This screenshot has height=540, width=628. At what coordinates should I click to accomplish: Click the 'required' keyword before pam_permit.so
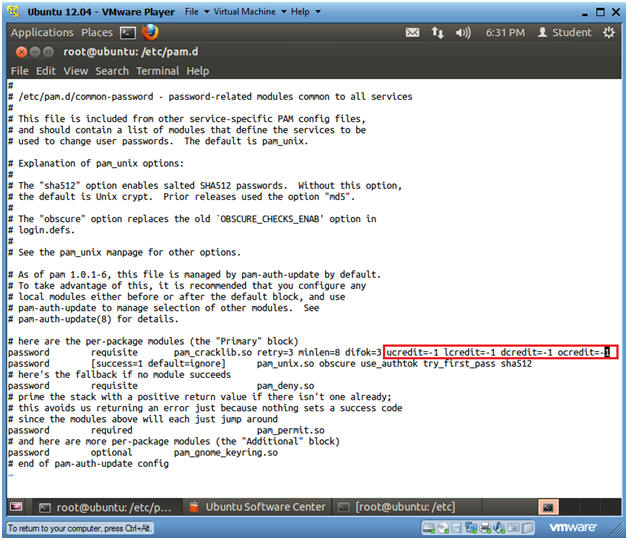pos(111,431)
